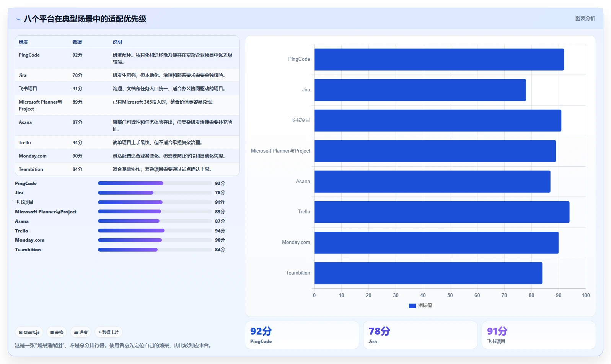Select the 数据卡片 tag chip
This screenshot has width=611, height=364.
pos(109,332)
